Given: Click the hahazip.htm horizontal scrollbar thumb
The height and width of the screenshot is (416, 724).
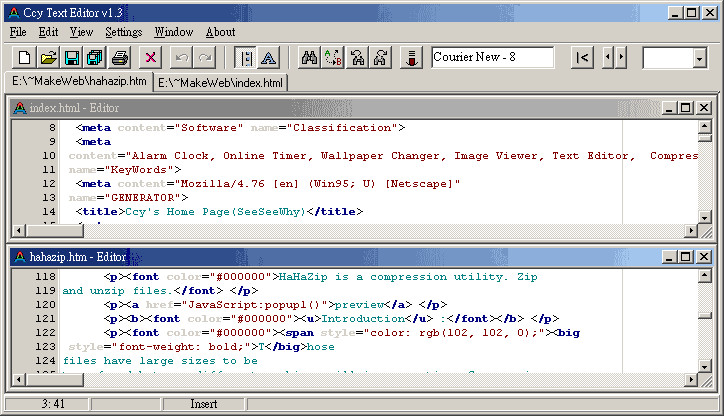Looking at the screenshot, I should (x=54, y=380).
